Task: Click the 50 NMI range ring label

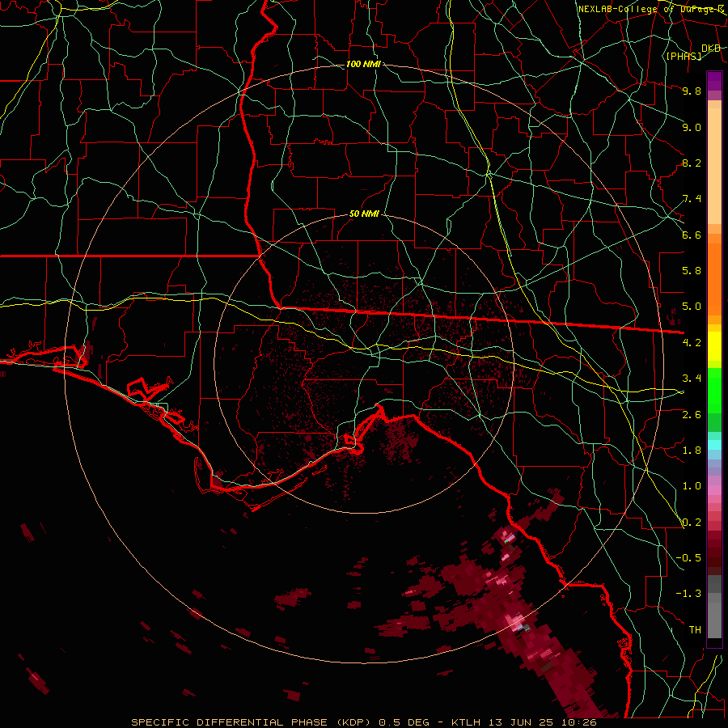Action: coord(365,214)
